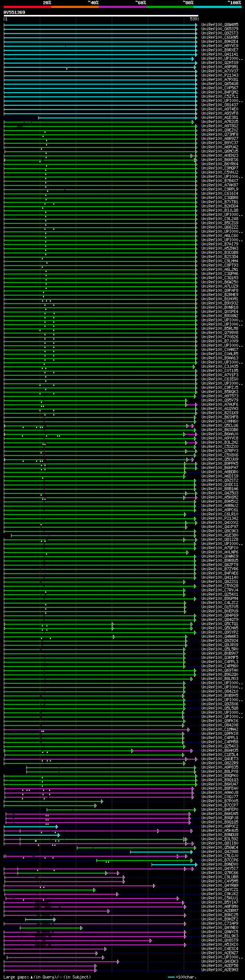Select the UniRef100_B1L9K3 label
This screenshot has height=980, width=245.
[220, 936]
